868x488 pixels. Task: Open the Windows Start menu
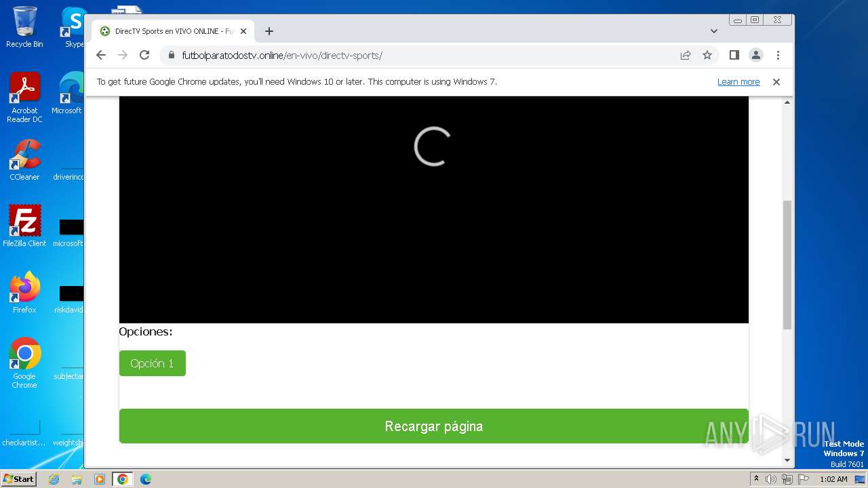pyautogui.click(x=19, y=479)
